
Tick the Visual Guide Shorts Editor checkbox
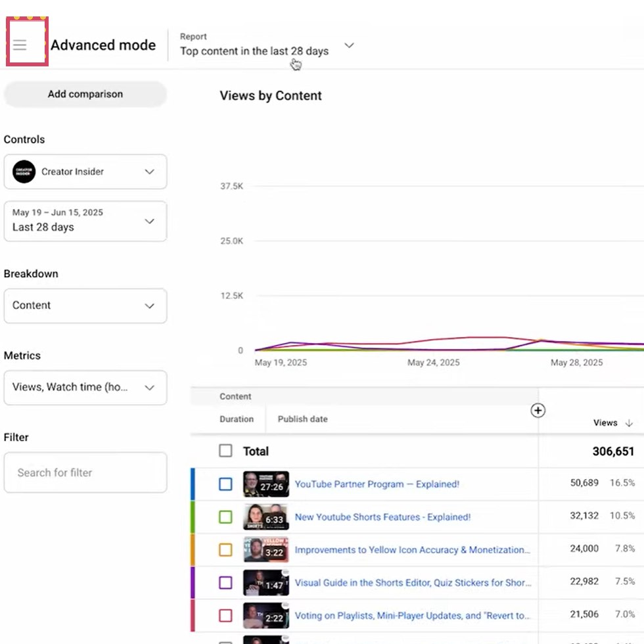[x=225, y=582]
